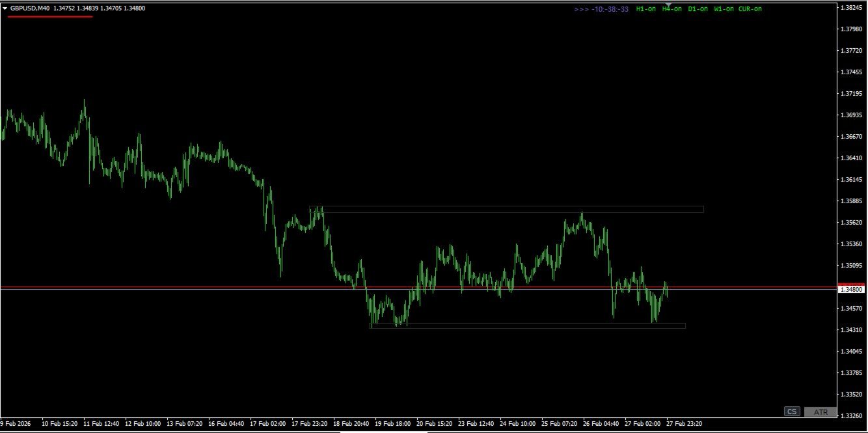Click the 17 Feb 02:00 time axis label
Image resolution: width=868 pixels, height=433 pixels.
[267, 423]
